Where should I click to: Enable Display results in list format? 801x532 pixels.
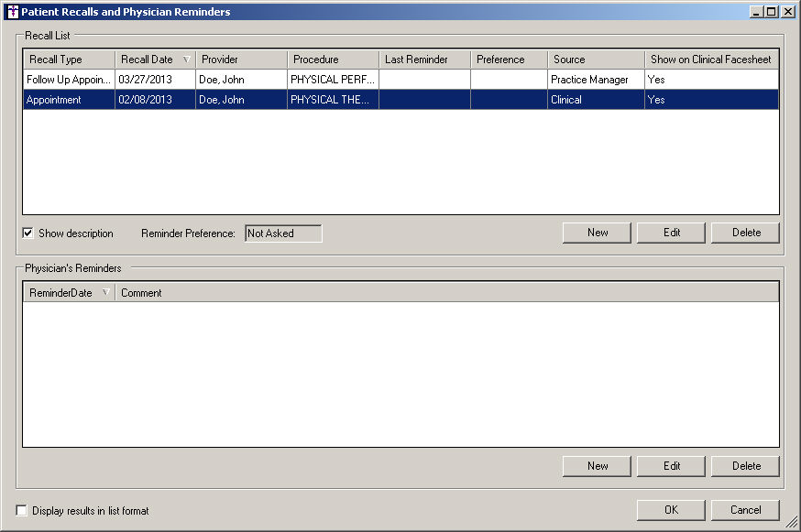pyautogui.click(x=22, y=511)
